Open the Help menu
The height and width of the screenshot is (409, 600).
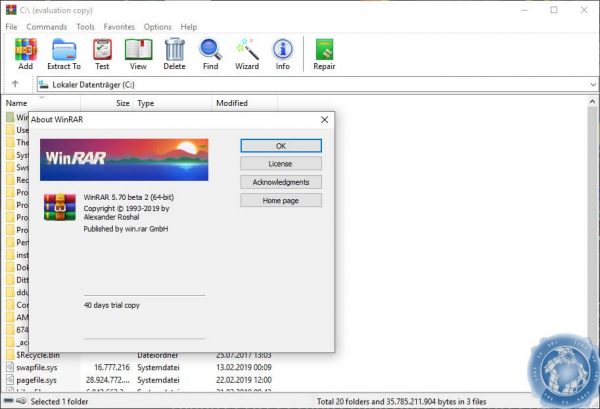(189, 27)
